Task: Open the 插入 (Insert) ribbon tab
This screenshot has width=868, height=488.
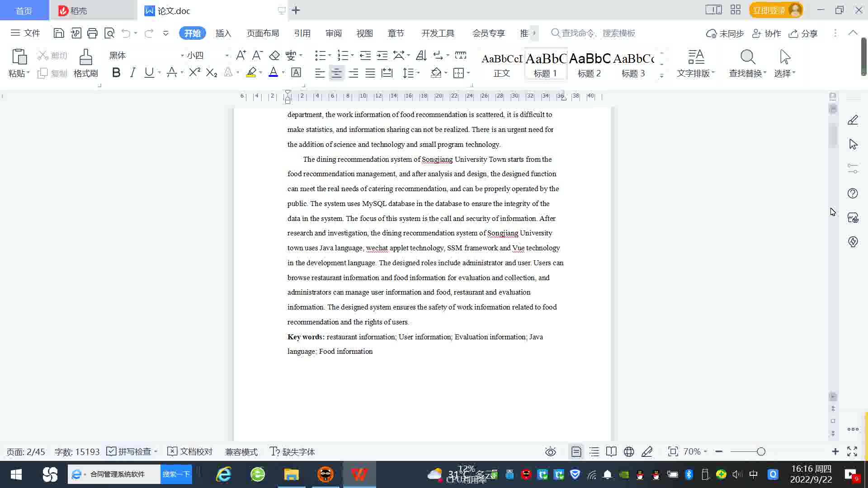Action: tap(223, 33)
